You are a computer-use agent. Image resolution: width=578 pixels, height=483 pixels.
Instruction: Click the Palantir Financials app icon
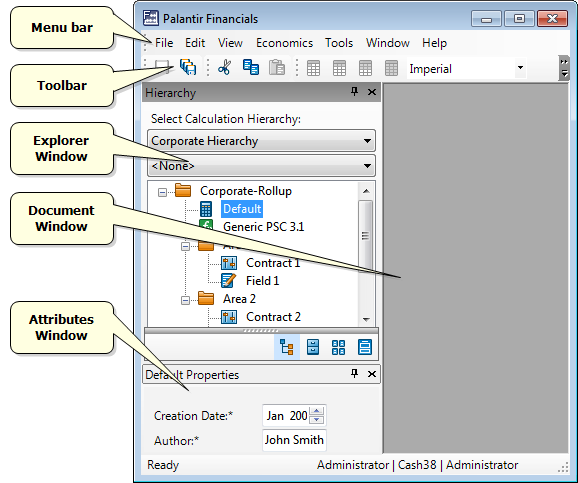point(151,18)
